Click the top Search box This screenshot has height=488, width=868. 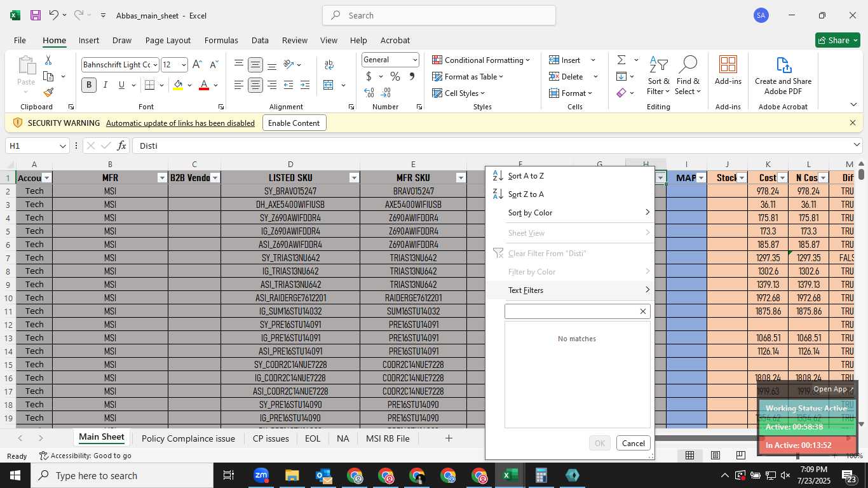click(x=439, y=15)
